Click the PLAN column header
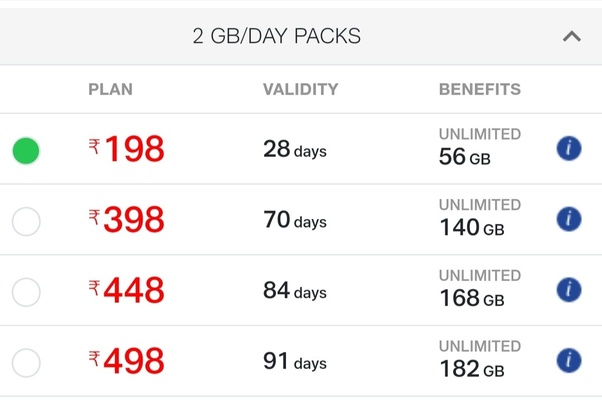Screen dimensions: 602x412 point(110,89)
